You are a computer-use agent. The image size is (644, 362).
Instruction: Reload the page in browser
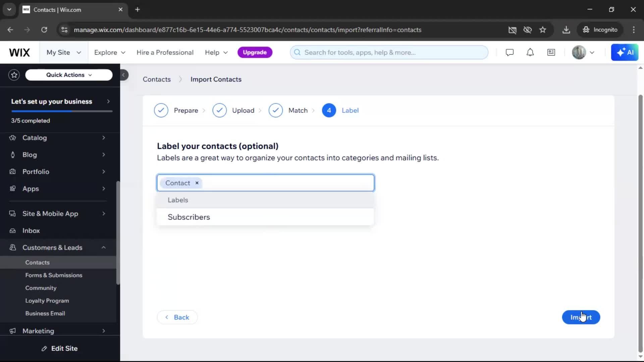coord(44,29)
